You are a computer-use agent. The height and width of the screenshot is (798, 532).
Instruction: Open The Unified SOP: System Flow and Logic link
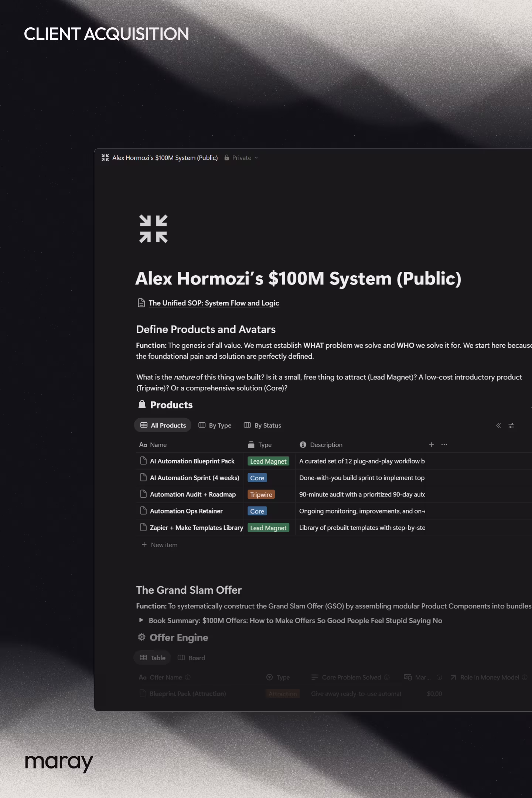pyautogui.click(x=214, y=303)
